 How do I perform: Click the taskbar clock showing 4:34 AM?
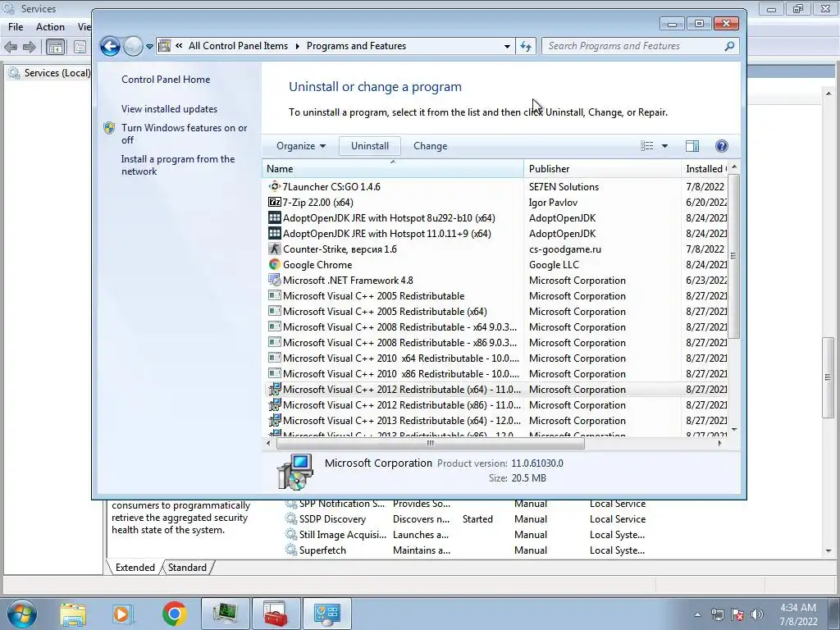[798, 614]
